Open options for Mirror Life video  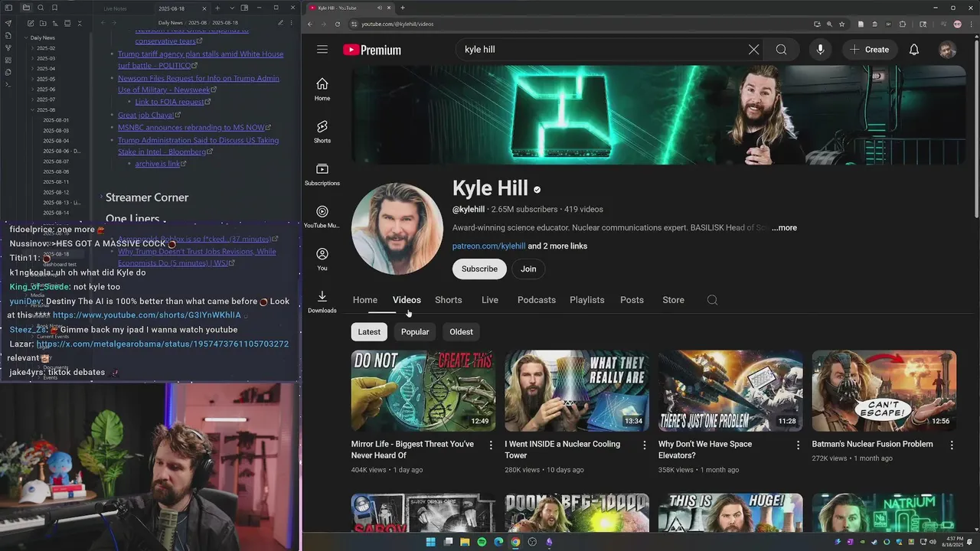coord(491,445)
